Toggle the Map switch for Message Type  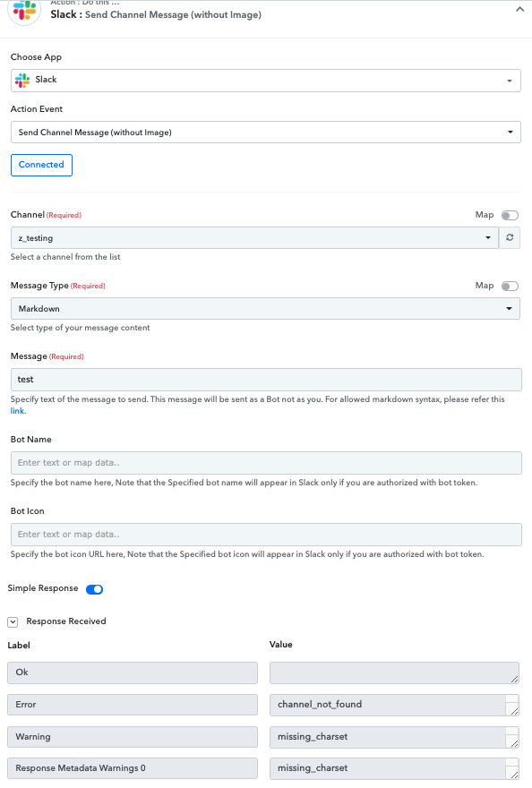[510, 286]
